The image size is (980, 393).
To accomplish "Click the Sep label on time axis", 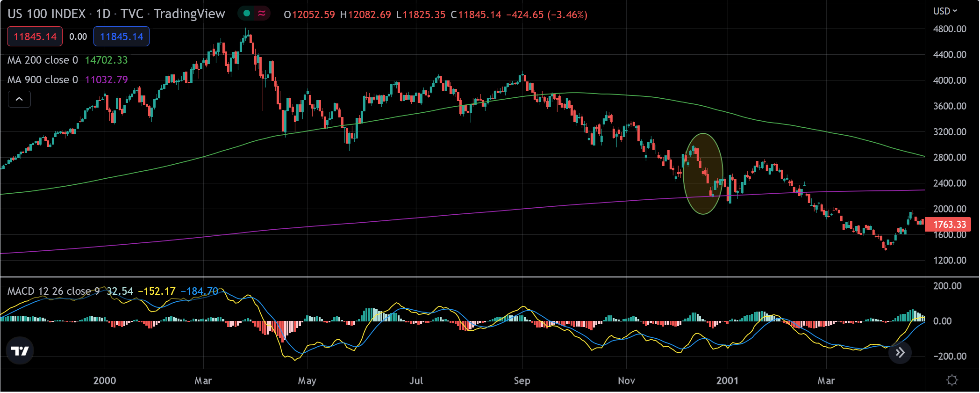I will click(x=522, y=380).
